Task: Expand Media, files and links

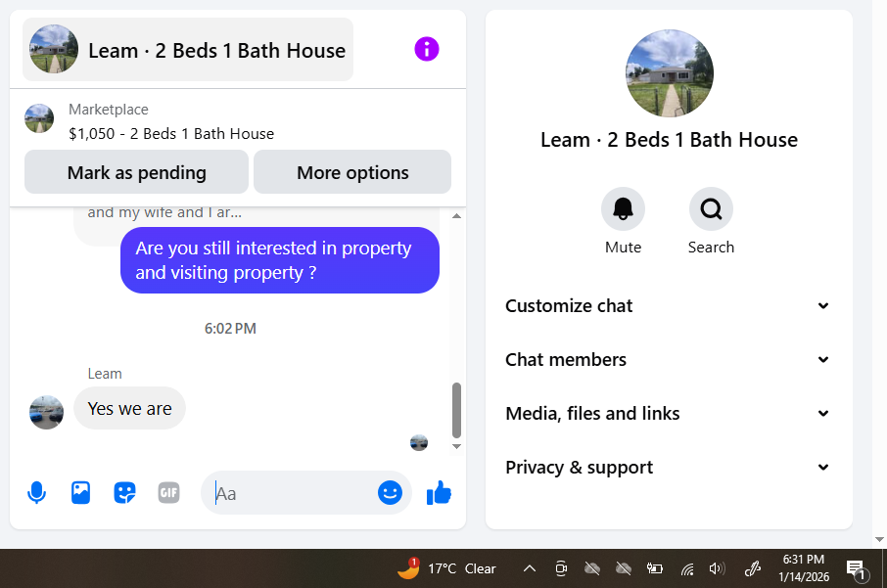Action: pyautogui.click(x=668, y=413)
